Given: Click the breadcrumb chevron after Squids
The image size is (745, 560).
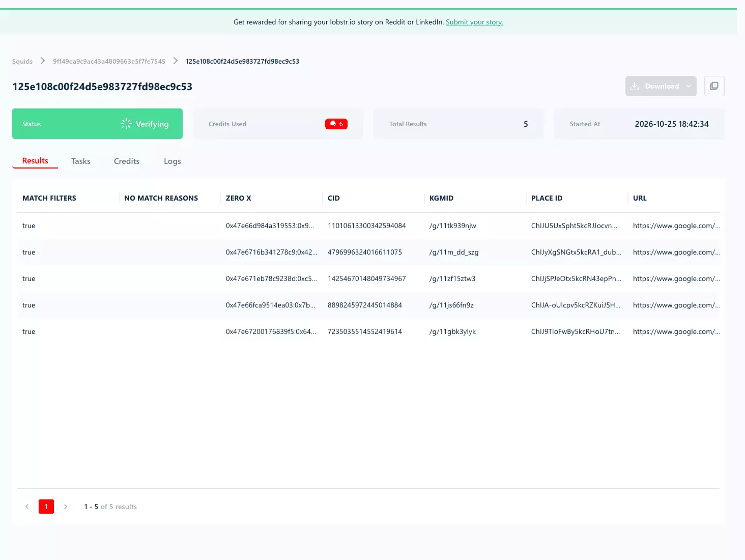Looking at the screenshot, I should tap(43, 61).
